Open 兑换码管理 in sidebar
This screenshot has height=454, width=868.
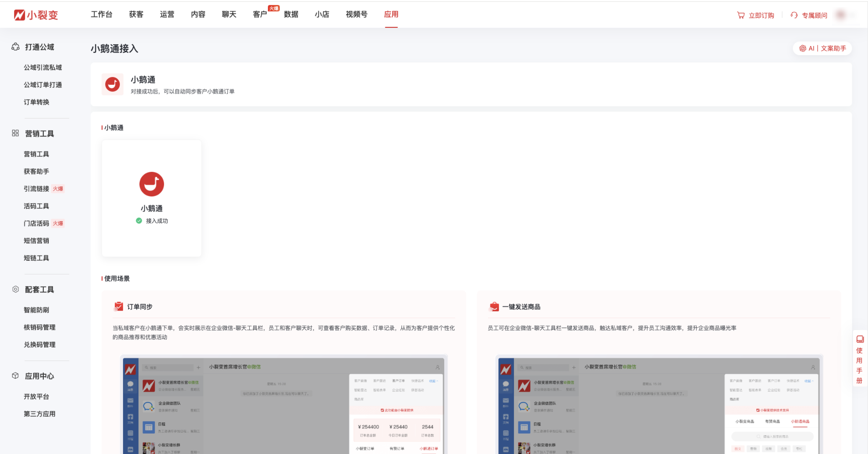tap(40, 345)
